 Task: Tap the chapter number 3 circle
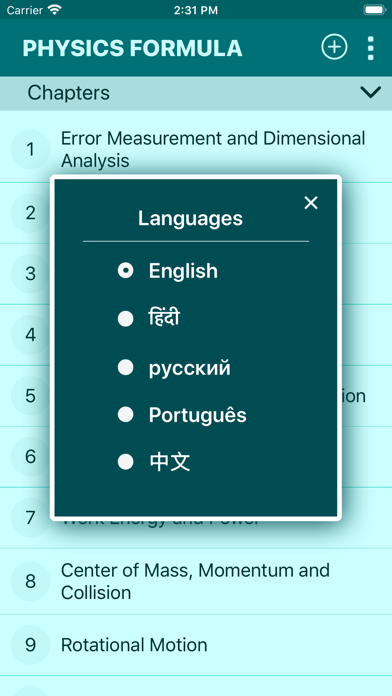click(x=30, y=273)
